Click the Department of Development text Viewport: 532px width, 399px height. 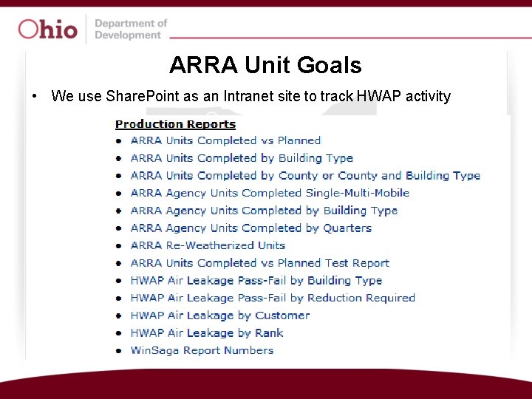(131, 29)
